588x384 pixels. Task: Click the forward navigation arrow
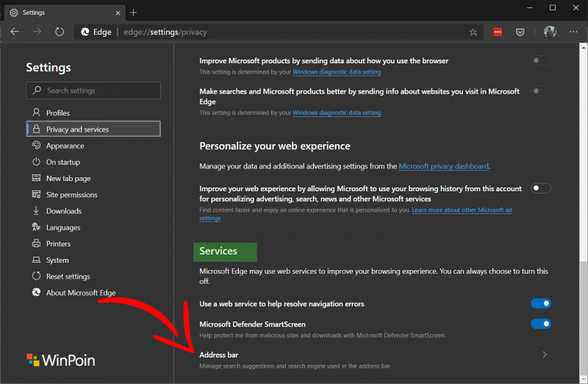click(37, 32)
